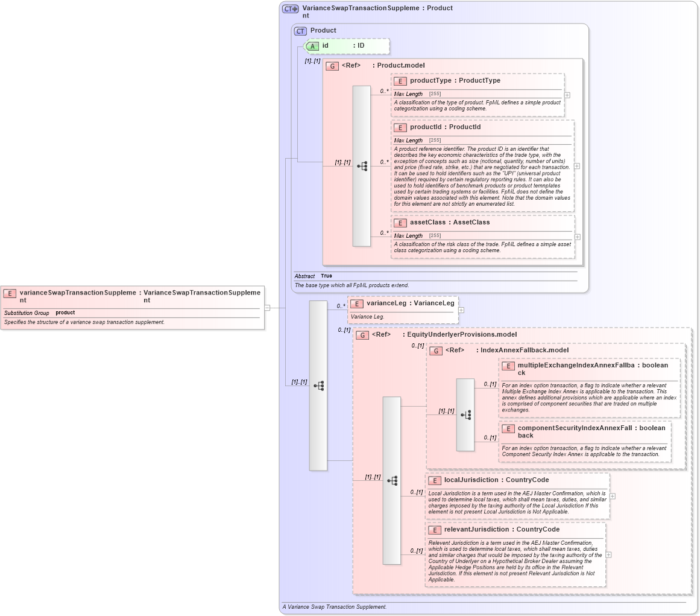The image size is (700, 616).
Task: Expand the varianceLeg element
Action: pos(461,310)
